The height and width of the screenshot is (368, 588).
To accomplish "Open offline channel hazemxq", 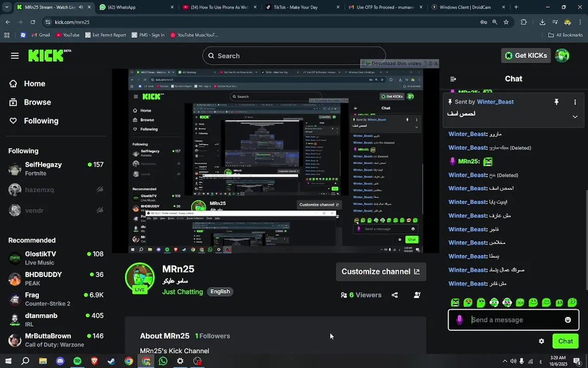I will click(x=56, y=190).
